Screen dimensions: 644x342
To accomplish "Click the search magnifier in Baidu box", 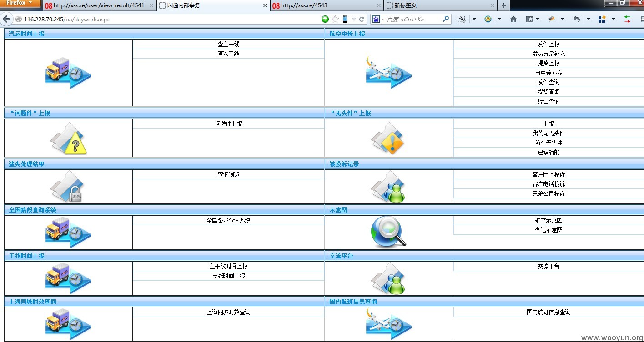I will (446, 19).
